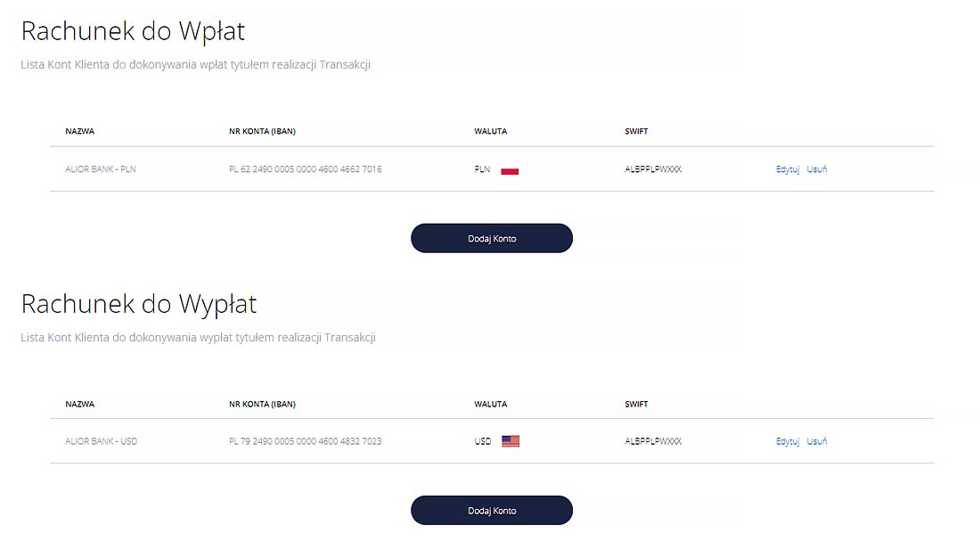Edit the ALIOR BANK - USD account
The image size is (980, 550).
788,441
